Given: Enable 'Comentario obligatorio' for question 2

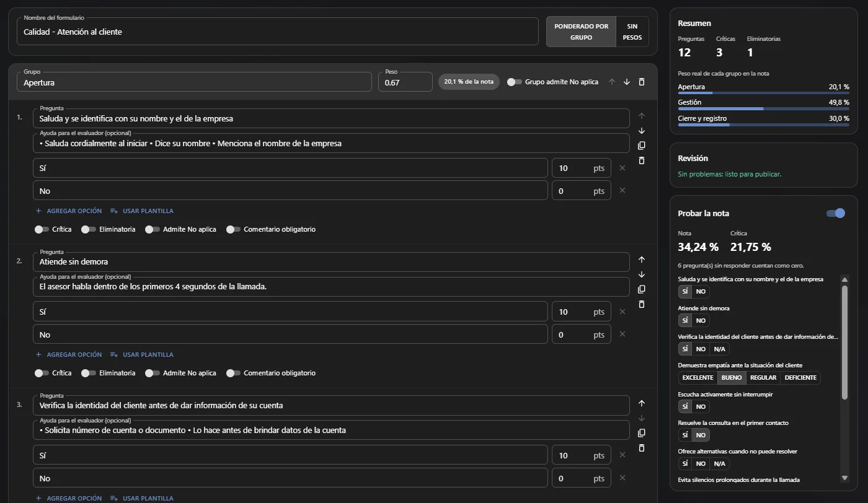Looking at the screenshot, I should 233,373.
